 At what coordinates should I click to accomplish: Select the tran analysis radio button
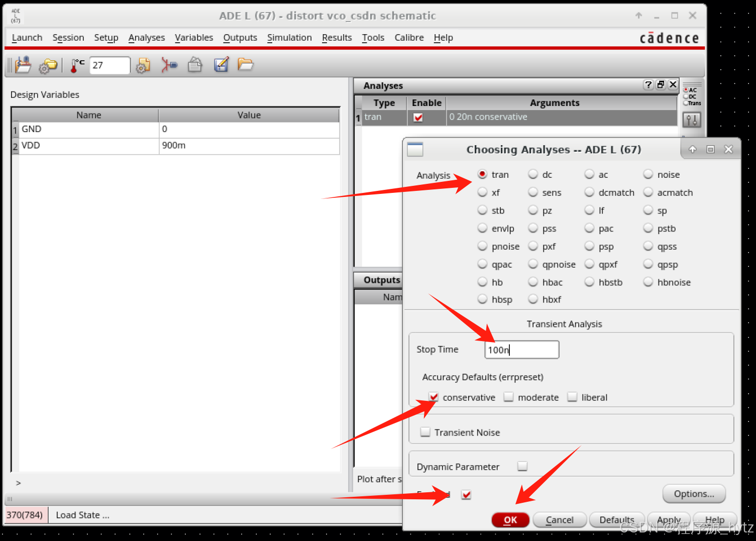[x=483, y=174]
